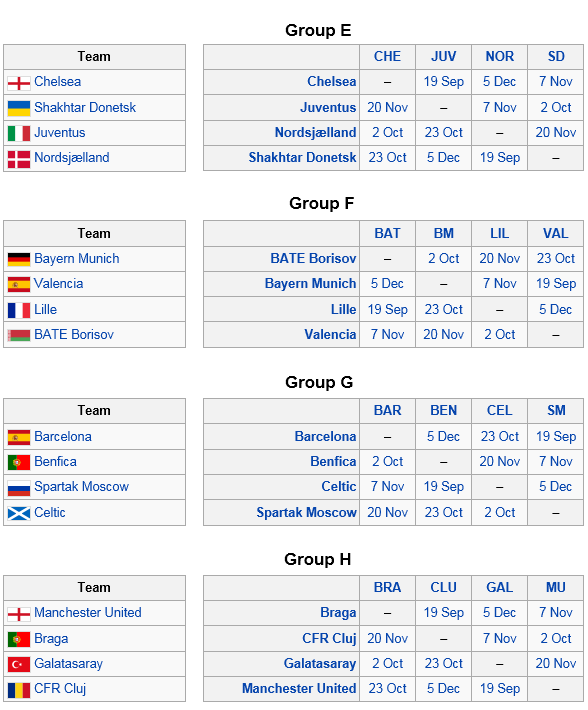Click the GAL column header in Group H

500,588
